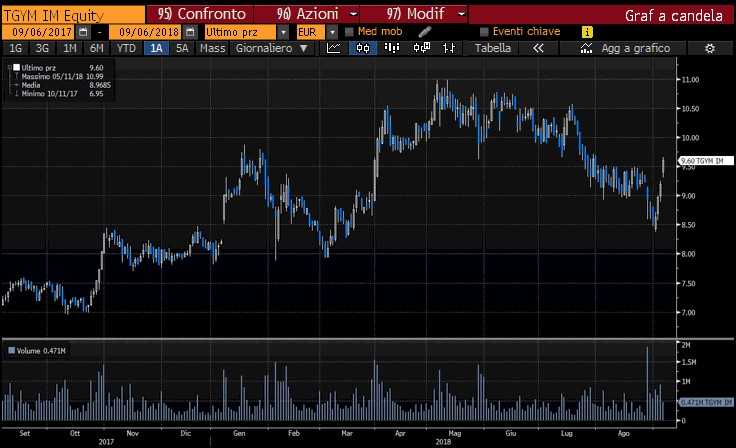
Task: Click the Ultimo prz legend white square
Action: click(16, 67)
